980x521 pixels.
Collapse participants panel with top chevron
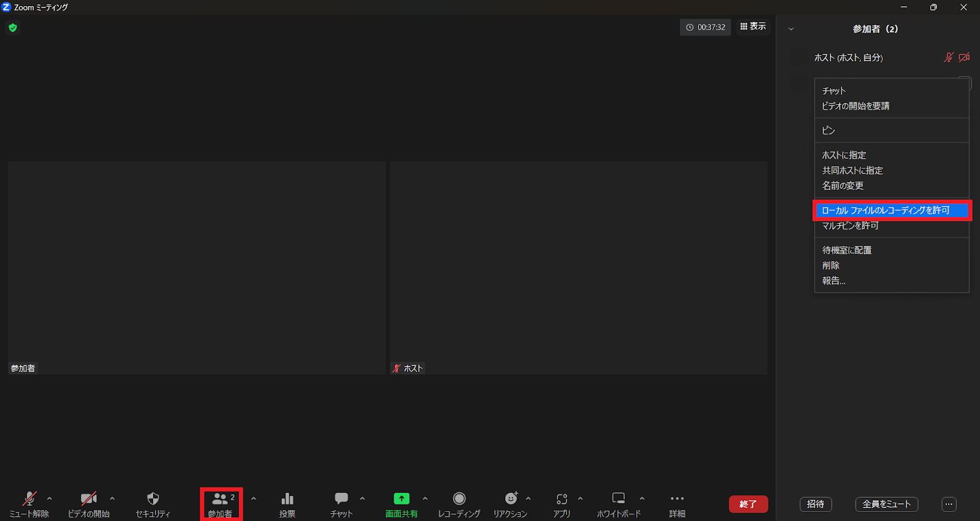point(791,29)
